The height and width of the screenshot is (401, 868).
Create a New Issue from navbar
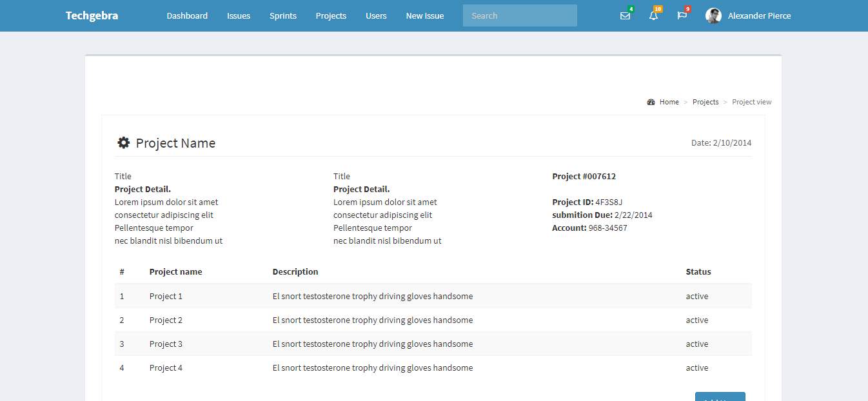click(x=424, y=16)
